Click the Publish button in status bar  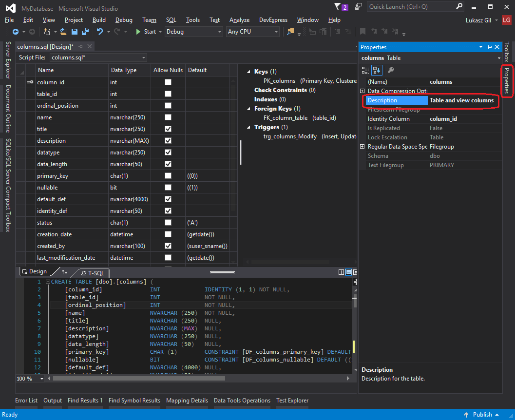click(x=482, y=415)
